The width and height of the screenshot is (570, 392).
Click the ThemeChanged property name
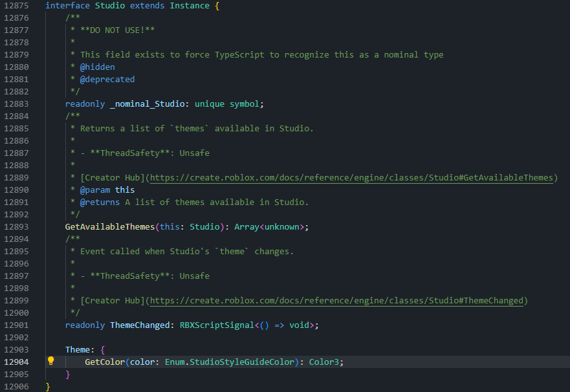140,325
